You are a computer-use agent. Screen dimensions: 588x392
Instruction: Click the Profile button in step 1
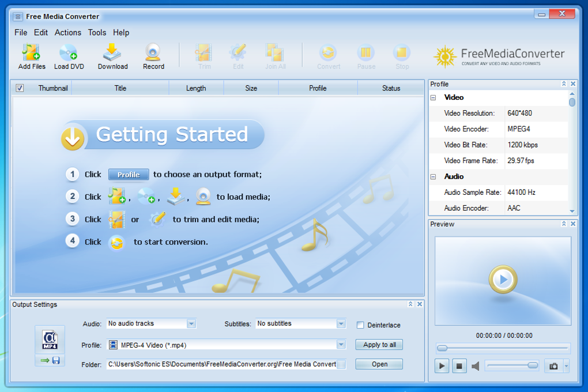point(129,175)
